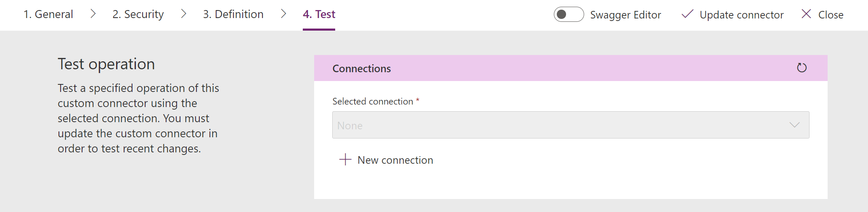Click the checkmark icon for Update connector
Image resolution: width=868 pixels, height=212 pixels.
(x=687, y=14)
